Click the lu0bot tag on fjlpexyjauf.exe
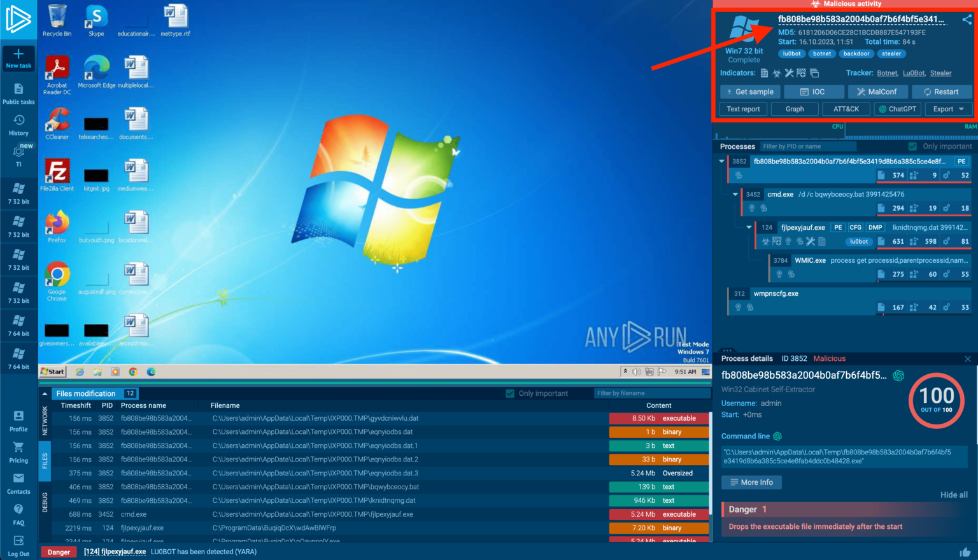This screenshot has height=560, width=978. [x=859, y=241]
